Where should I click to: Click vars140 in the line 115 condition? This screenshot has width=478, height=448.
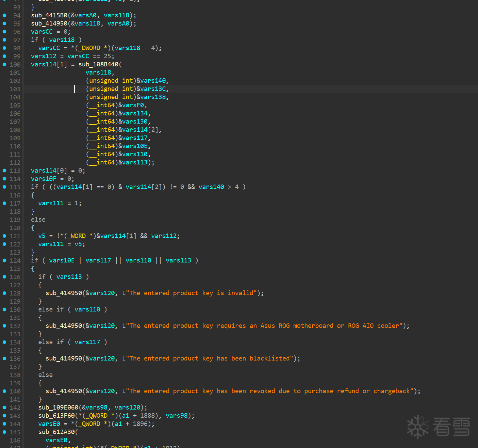pos(211,187)
